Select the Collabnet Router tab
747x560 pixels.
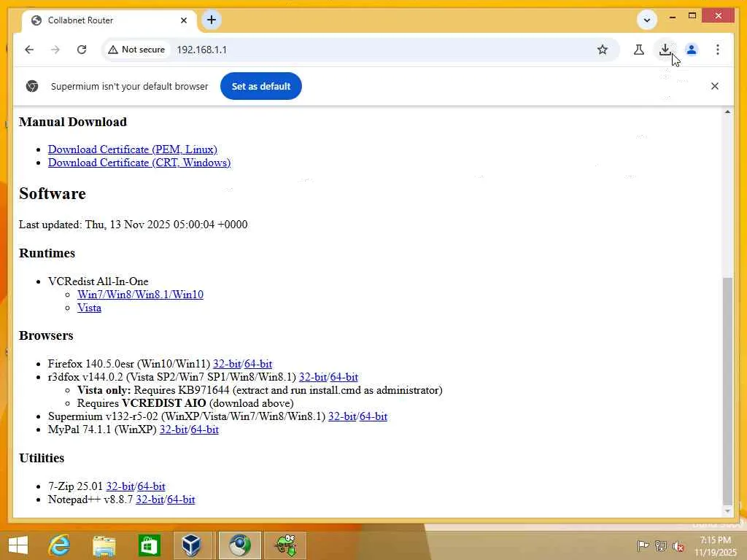click(x=109, y=20)
